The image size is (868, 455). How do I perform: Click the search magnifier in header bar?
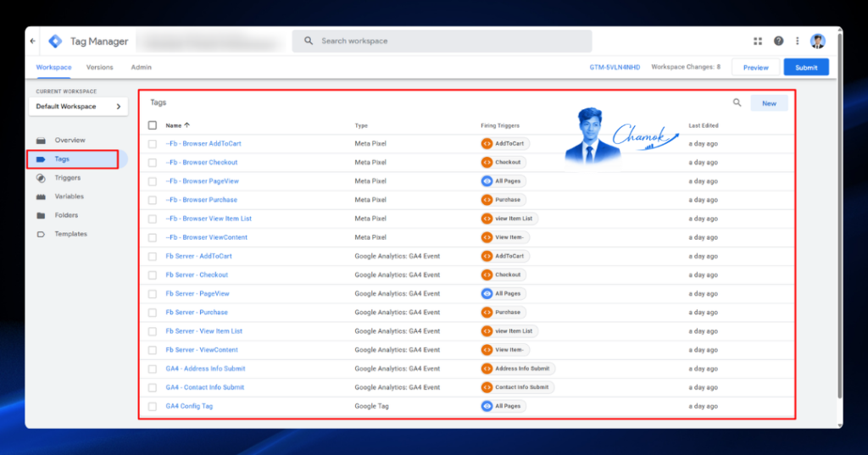pyautogui.click(x=309, y=41)
